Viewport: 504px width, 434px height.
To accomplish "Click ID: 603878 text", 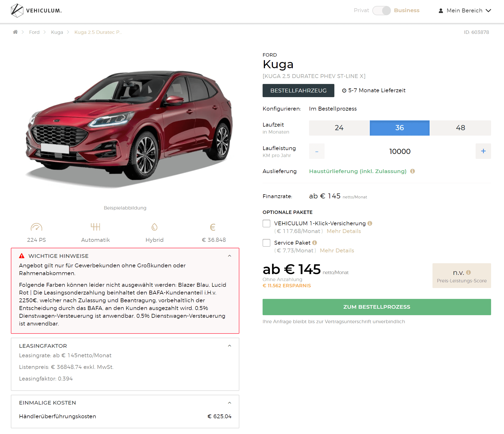I will 476,32.
